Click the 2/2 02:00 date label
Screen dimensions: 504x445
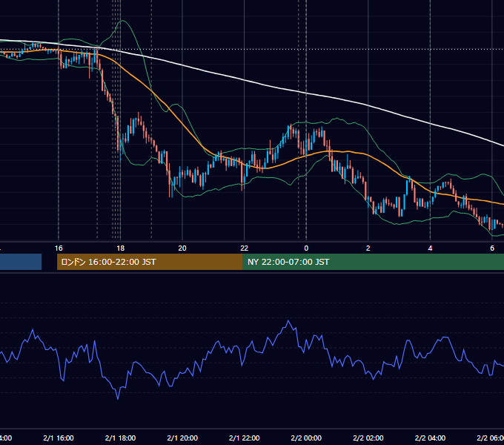(x=368, y=438)
